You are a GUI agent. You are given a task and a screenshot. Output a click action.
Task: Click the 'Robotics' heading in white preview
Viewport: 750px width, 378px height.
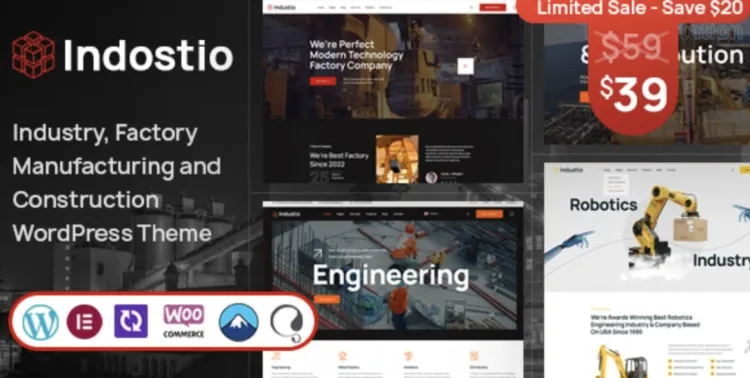pyautogui.click(x=604, y=205)
